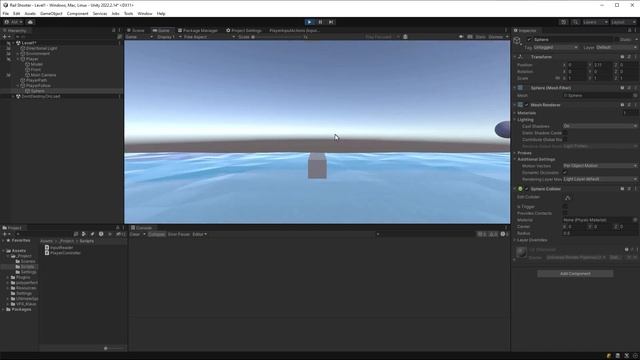
Task: Toggle Error Pause in the Console
Action: click(179, 234)
